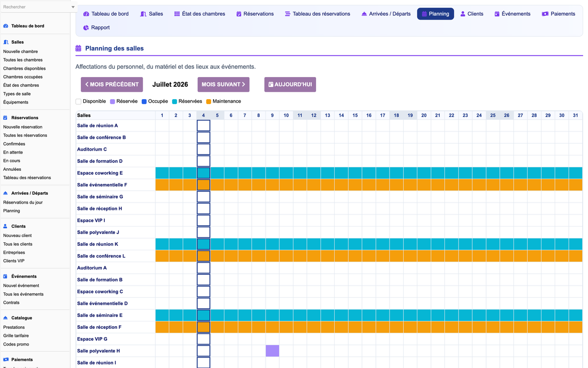Click the Salle événementielle F room name
This screenshot has width=588, height=368.
pos(102,185)
